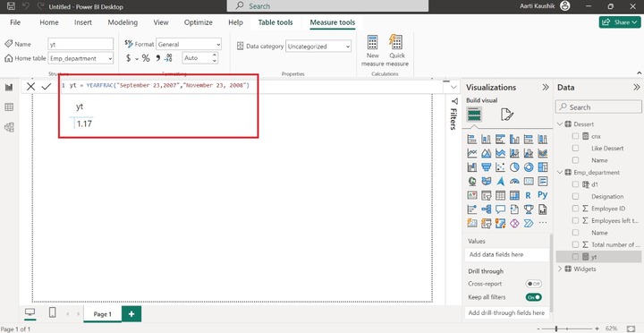
Task: Tick the d1 field checkbox
Action: [575, 184]
